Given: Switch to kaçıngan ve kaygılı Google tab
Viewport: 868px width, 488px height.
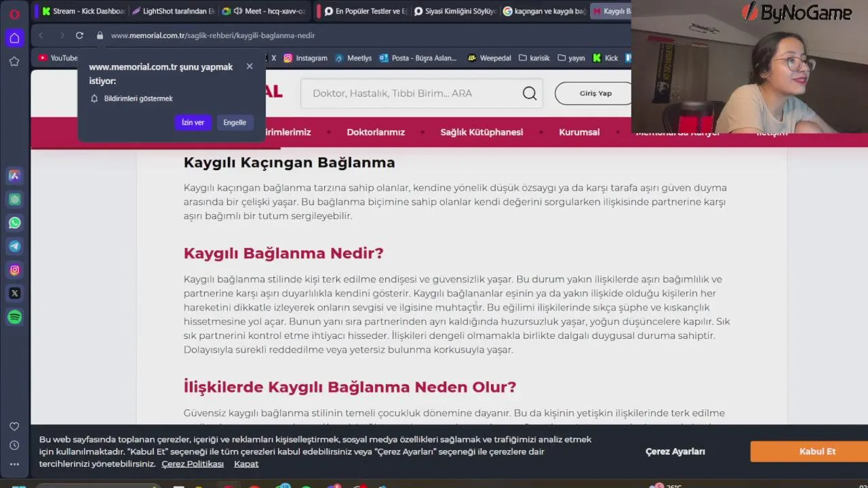Looking at the screenshot, I should click(x=545, y=11).
